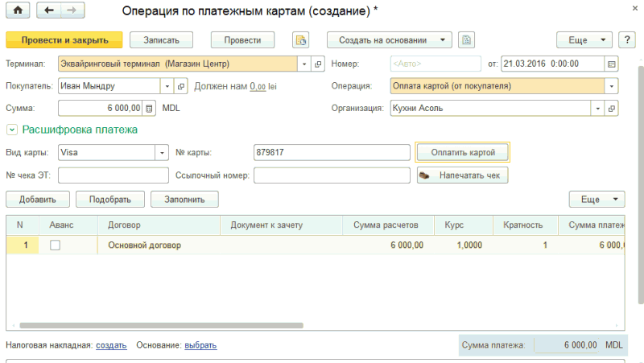Click the document icon after Создать на основании
The width and height of the screenshot is (644, 363).
(x=467, y=39)
